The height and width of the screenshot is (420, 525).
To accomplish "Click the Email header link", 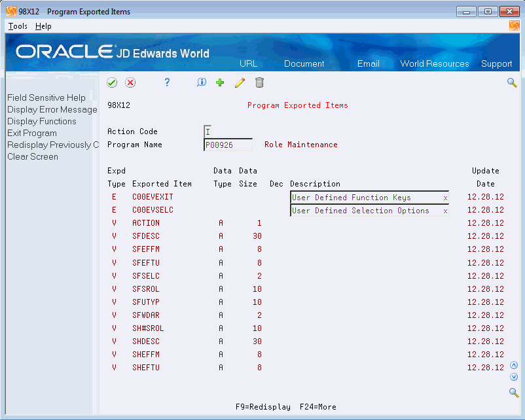I will (x=369, y=63).
